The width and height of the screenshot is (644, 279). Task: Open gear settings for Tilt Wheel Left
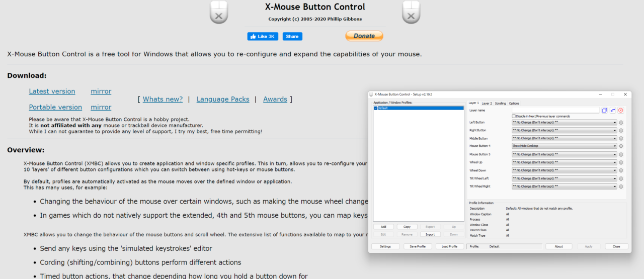coord(621,178)
